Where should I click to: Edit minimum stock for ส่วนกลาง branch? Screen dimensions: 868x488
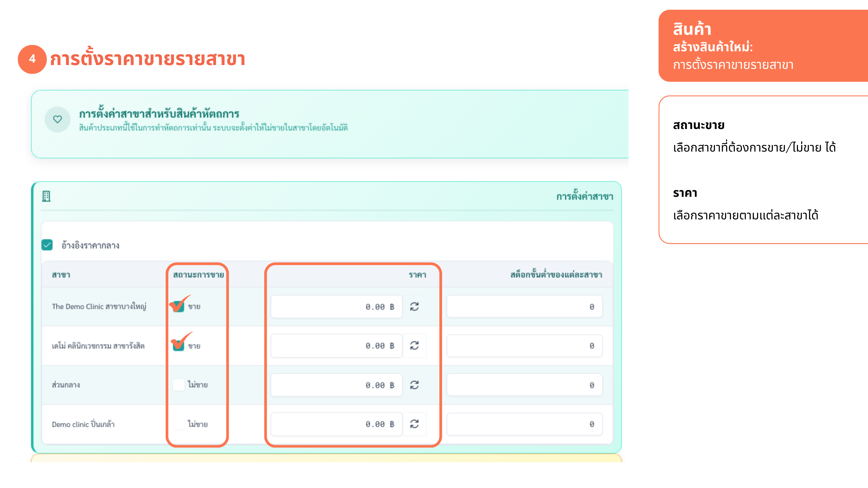[x=525, y=385]
